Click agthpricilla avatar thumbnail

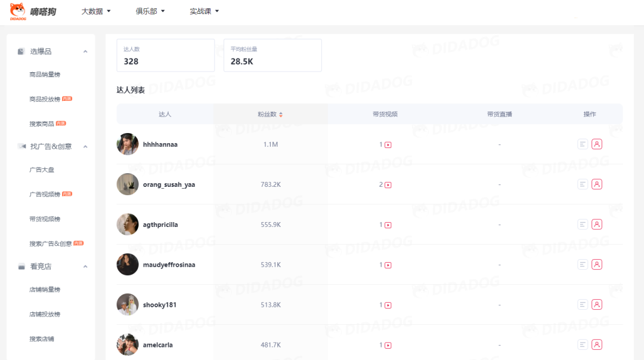(128, 224)
